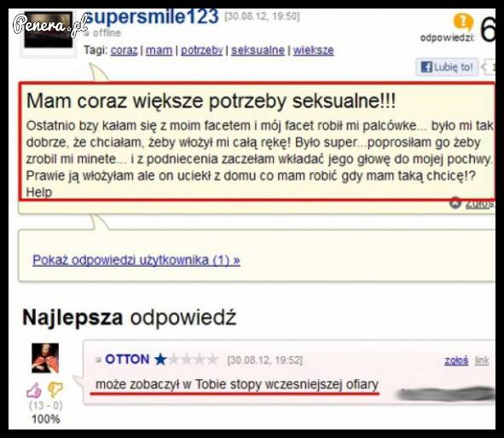The height and width of the screenshot is (438, 504).
Task: Click the report arrow icon beside 'Zgłoś'
Action: [x=455, y=203]
